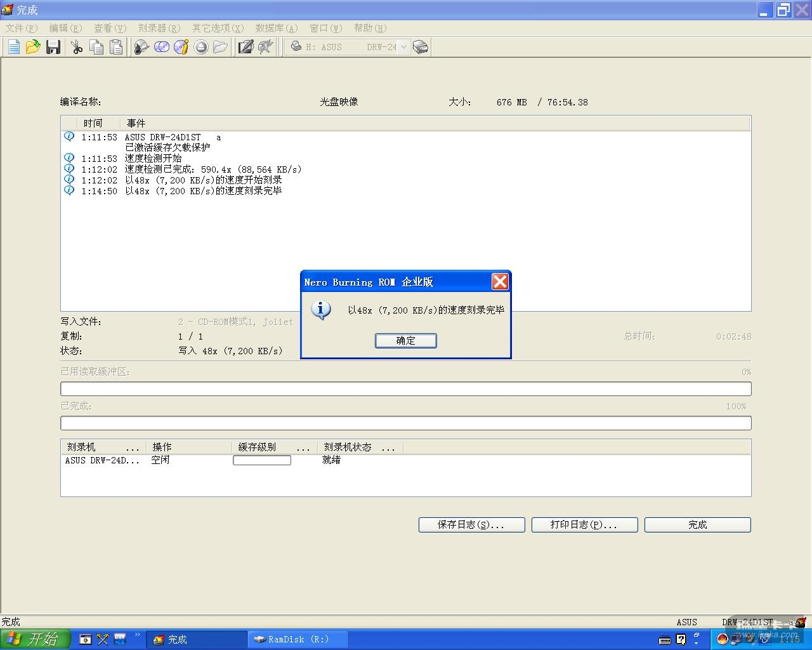Click the 操作 column header
This screenshot has width=812, height=650.
189,448
